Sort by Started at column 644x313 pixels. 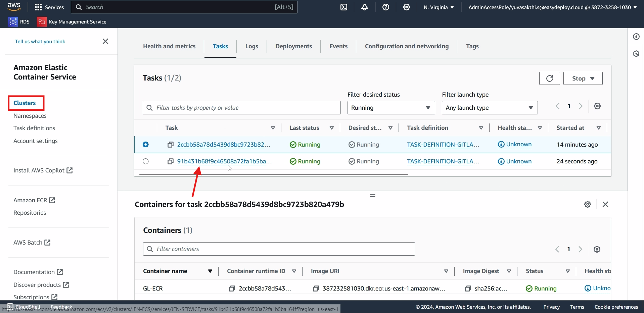click(x=599, y=128)
